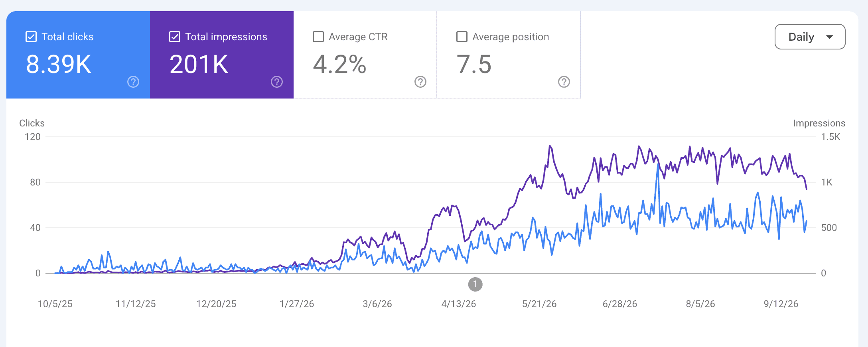This screenshot has width=868, height=347.
Task: Click the 10/5/25 date label
Action: pos(55,304)
